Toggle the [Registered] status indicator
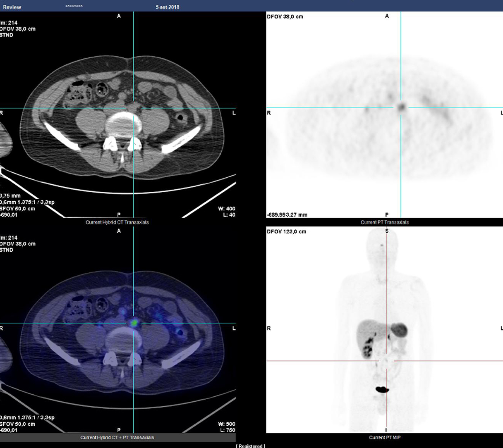The width and height of the screenshot is (503, 448). 250,446
